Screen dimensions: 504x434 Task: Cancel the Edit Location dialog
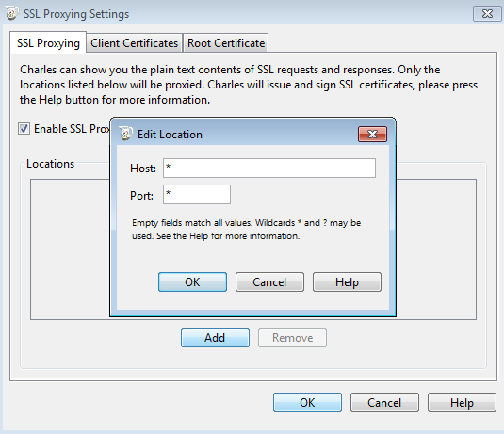click(x=269, y=282)
